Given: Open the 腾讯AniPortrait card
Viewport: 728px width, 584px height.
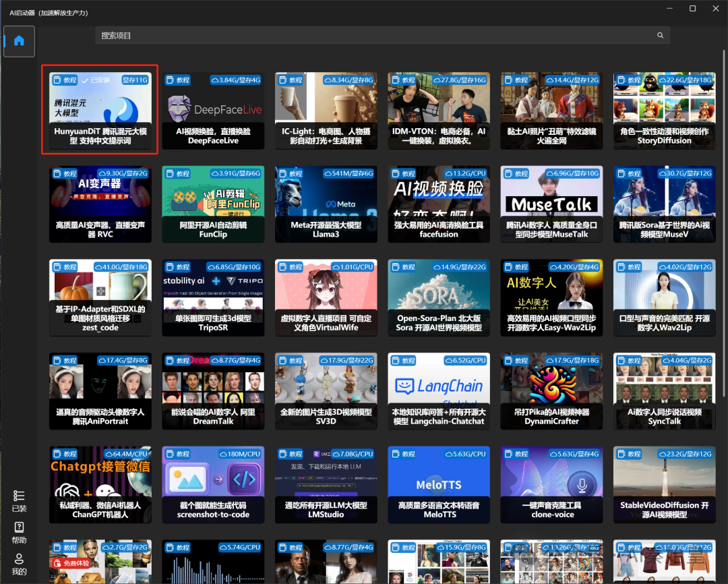Looking at the screenshot, I should (100, 391).
